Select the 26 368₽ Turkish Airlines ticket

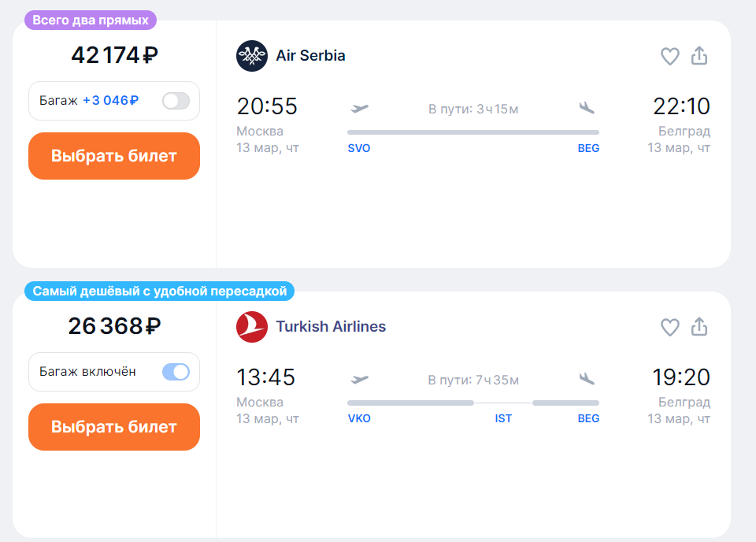[x=114, y=427]
